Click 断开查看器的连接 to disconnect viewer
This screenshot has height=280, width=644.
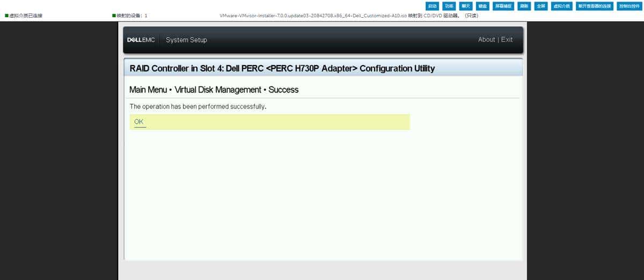tap(594, 6)
